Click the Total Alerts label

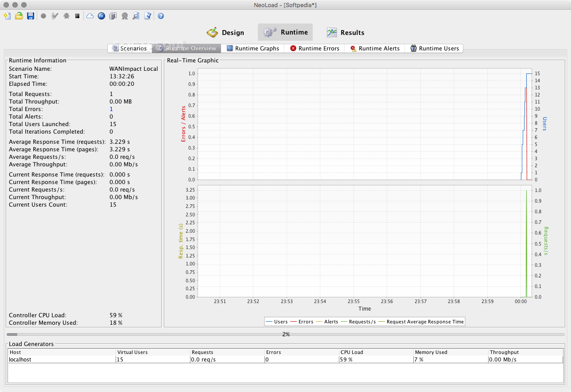click(26, 116)
